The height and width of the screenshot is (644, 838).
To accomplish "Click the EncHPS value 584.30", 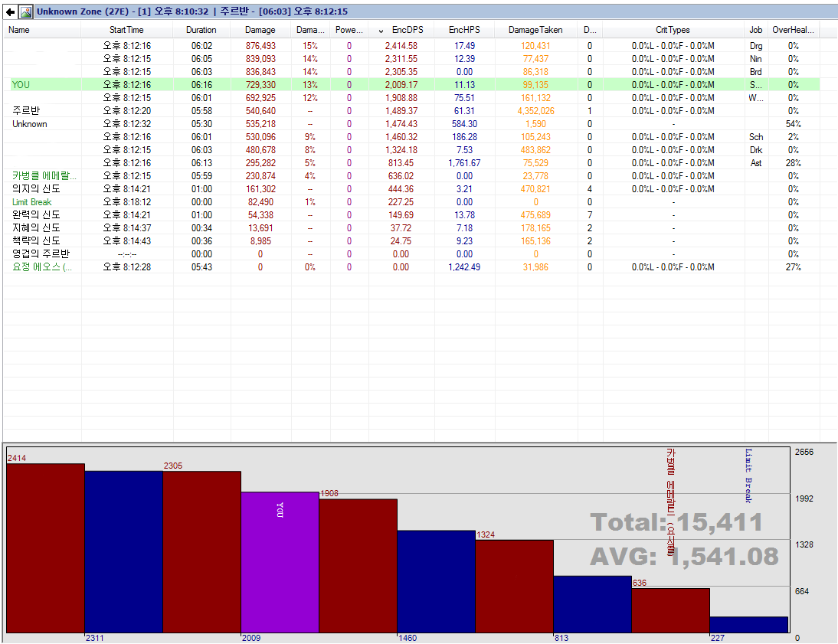I will pos(464,124).
